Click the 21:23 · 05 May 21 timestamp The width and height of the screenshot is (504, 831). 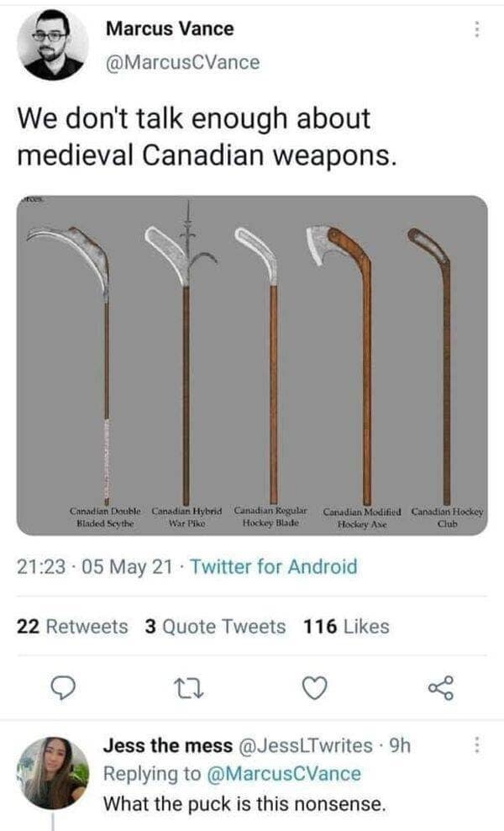(93, 567)
